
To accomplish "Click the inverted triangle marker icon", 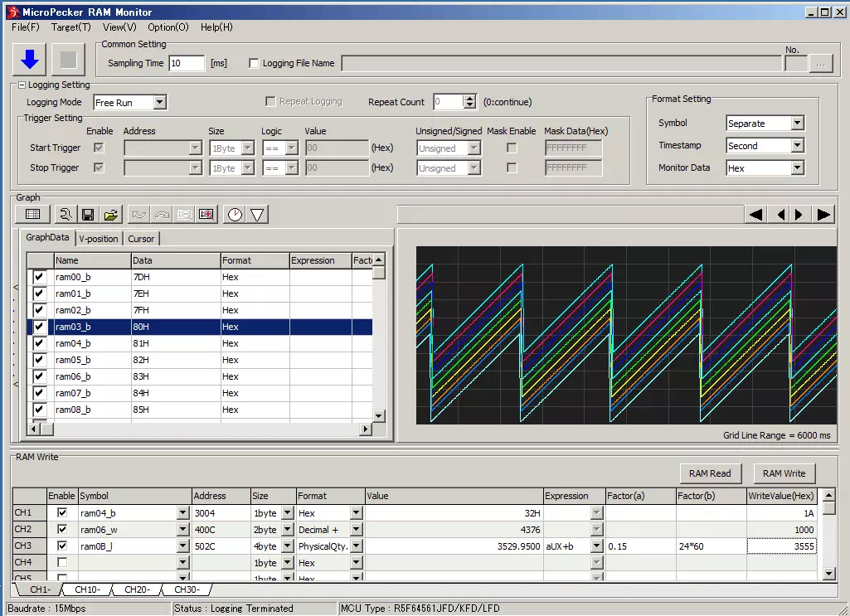I will [258, 215].
